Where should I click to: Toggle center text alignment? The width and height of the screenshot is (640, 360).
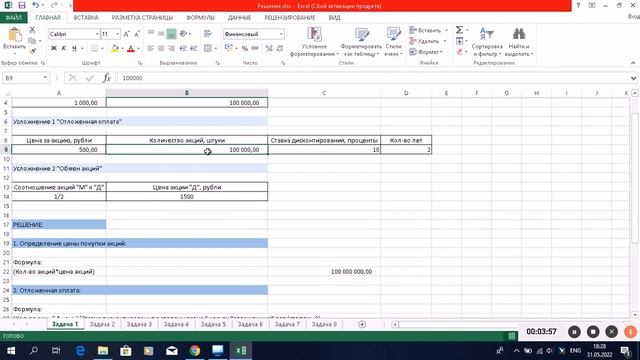pos(161,48)
